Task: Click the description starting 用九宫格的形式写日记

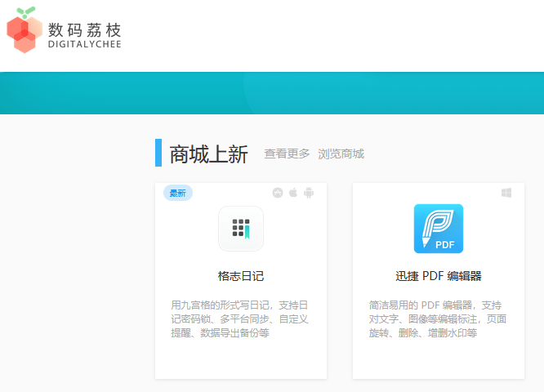Action: 239,319
